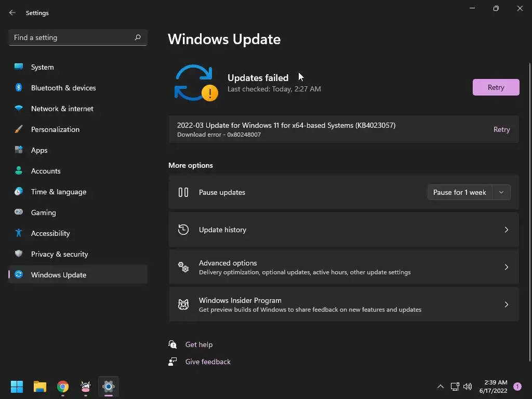Click the search magnifier icon

tap(137, 37)
